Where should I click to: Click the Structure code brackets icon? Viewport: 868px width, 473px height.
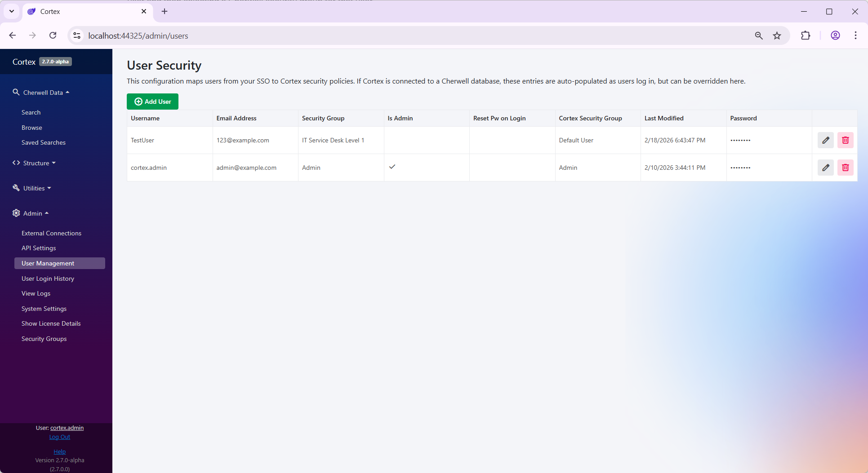[16, 163]
